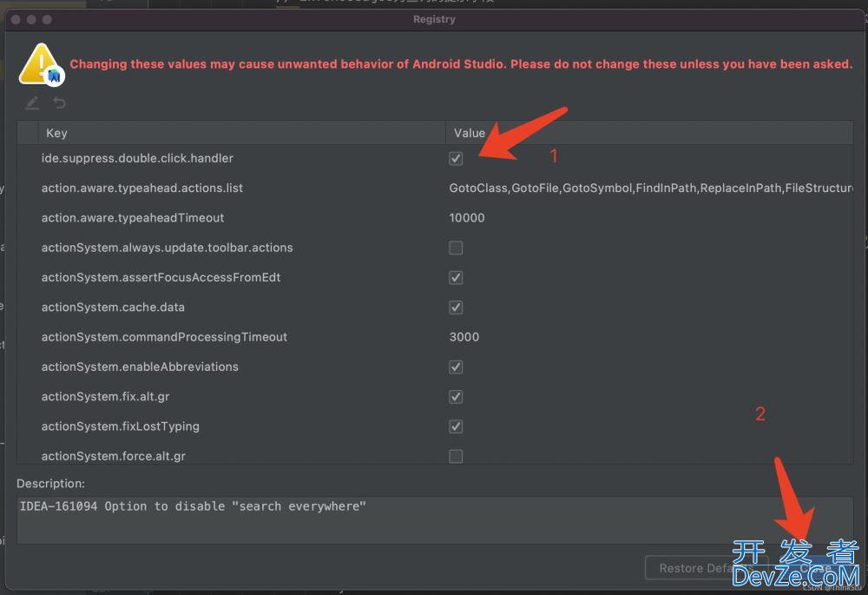
Task: Select actionSystem.enableAbbreviations key
Action: click(140, 367)
